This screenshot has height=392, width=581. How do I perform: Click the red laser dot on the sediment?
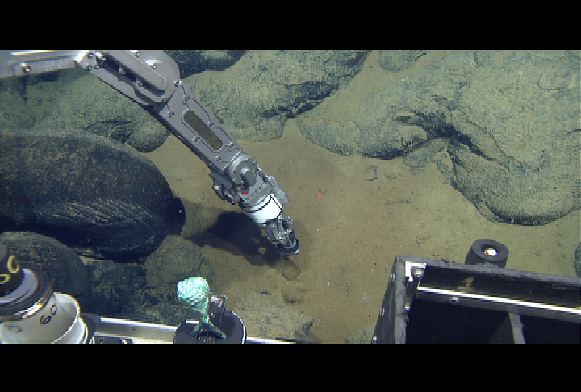[319, 194]
